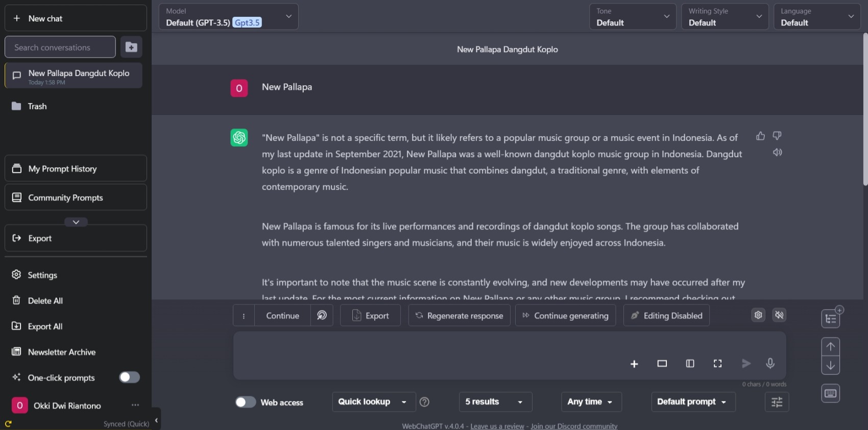Open My Prompt History
Screen dimensions: 868x430
(x=76, y=168)
